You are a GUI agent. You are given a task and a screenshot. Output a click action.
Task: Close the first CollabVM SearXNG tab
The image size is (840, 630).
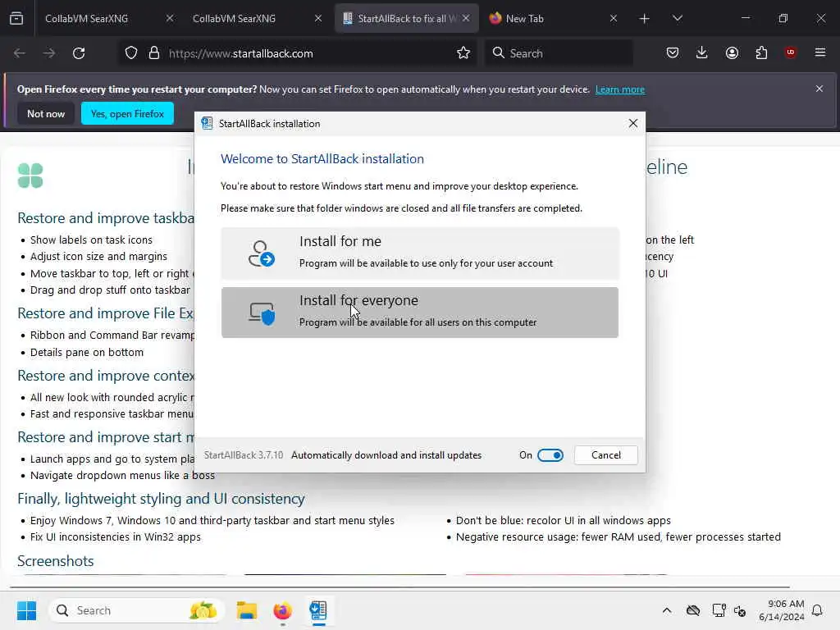[170, 18]
